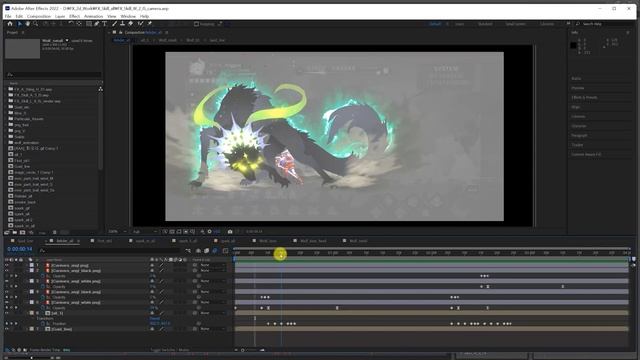
Task: Click the Interpret Footage icon in Project panel
Action: click(x=7, y=232)
